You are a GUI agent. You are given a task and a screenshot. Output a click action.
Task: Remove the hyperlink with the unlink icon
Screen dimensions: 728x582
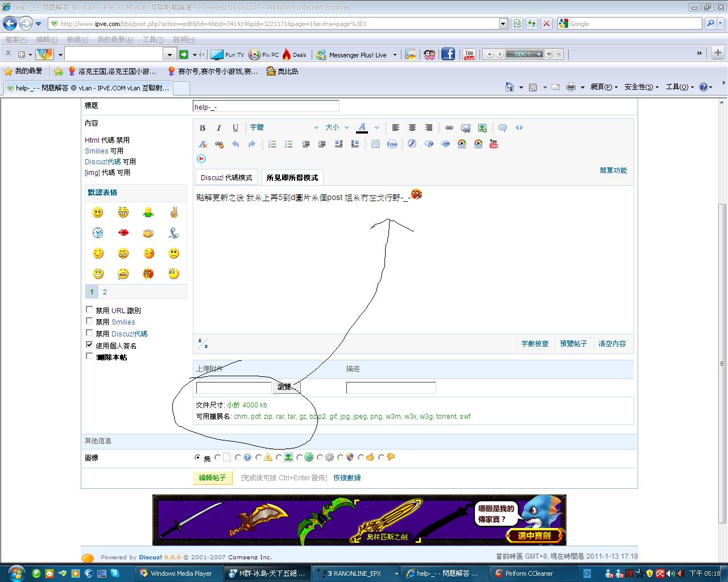(x=218, y=144)
